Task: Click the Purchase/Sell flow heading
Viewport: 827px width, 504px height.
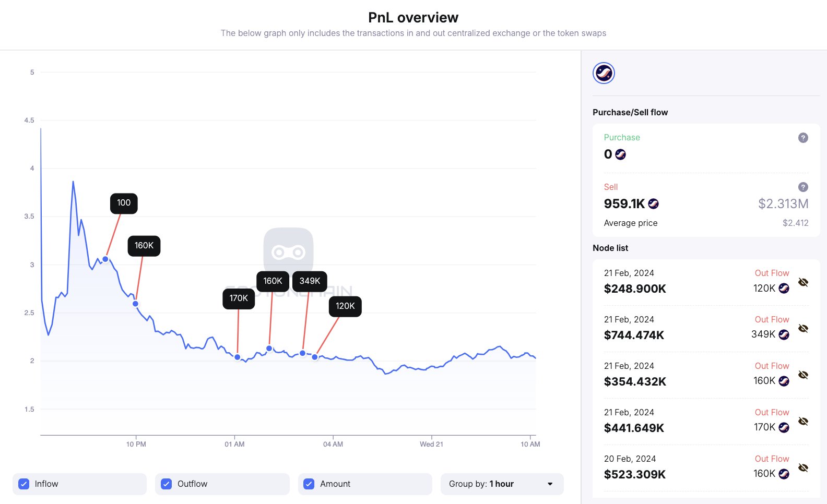Action: pyautogui.click(x=630, y=113)
